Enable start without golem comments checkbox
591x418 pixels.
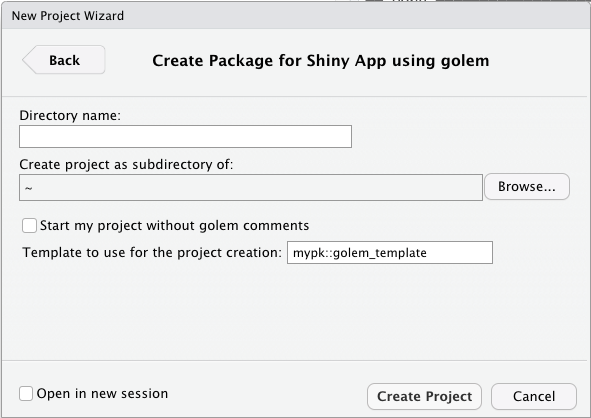(x=29, y=226)
